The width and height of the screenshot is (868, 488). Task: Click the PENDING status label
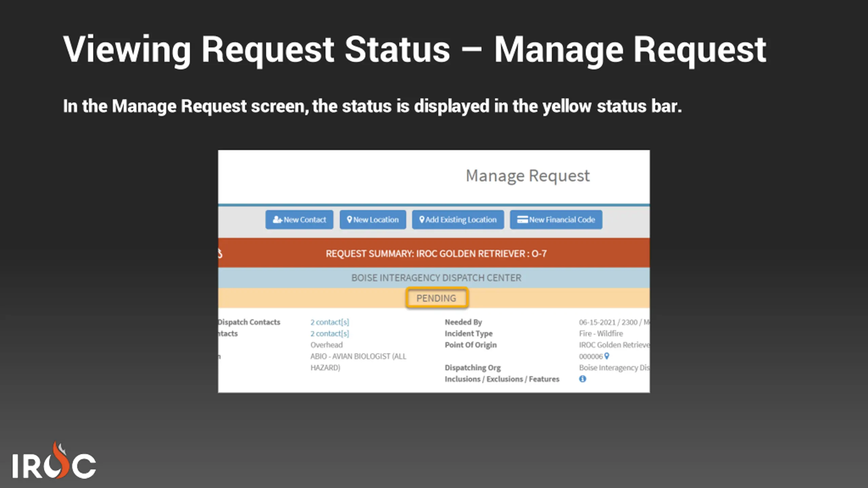(x=436, y=298)
